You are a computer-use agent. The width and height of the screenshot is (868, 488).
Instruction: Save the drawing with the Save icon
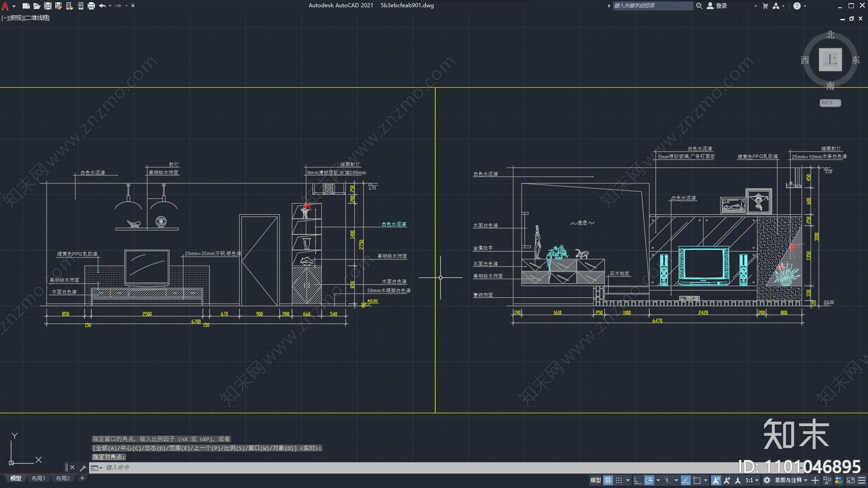(48, 6)
